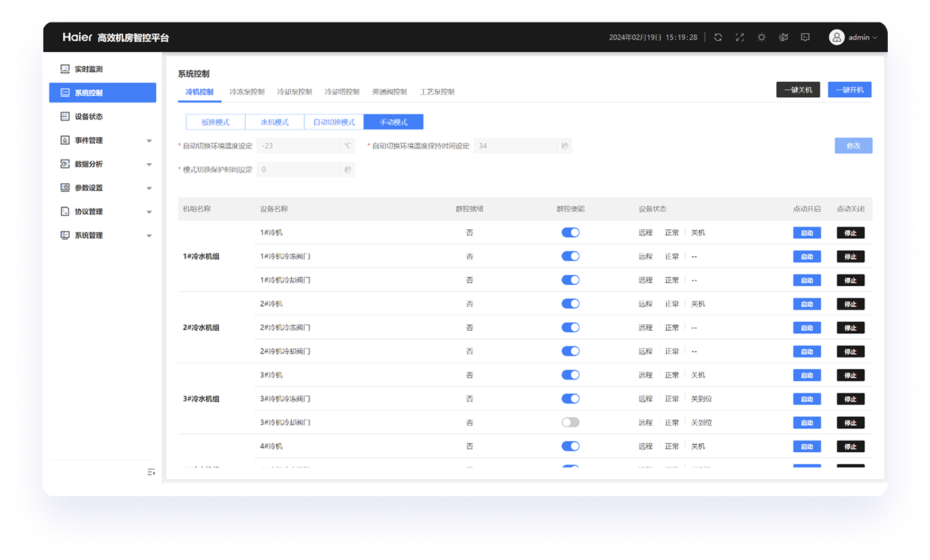
Task: Expand the 数据分析 sidebar menu
Action: tap(148, 164)
